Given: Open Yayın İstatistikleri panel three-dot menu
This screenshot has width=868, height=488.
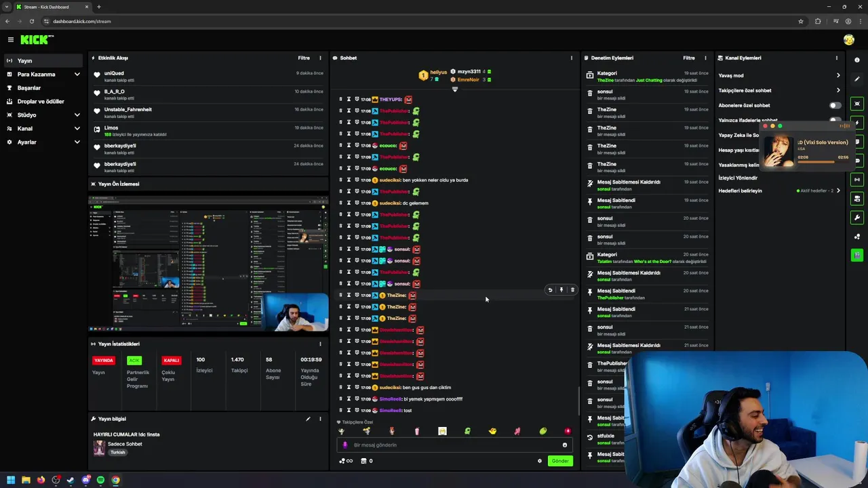Looking at the screenshot, I should click(320, 344).
